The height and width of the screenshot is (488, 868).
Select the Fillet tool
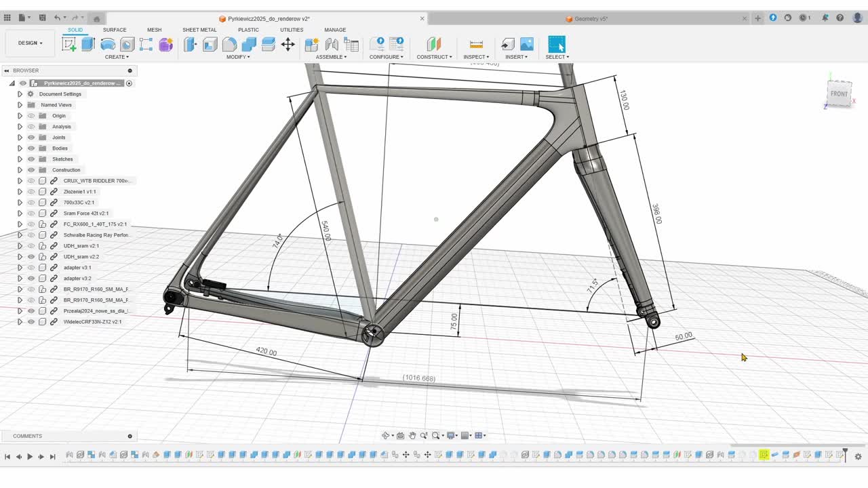click(x=229, y=44)
